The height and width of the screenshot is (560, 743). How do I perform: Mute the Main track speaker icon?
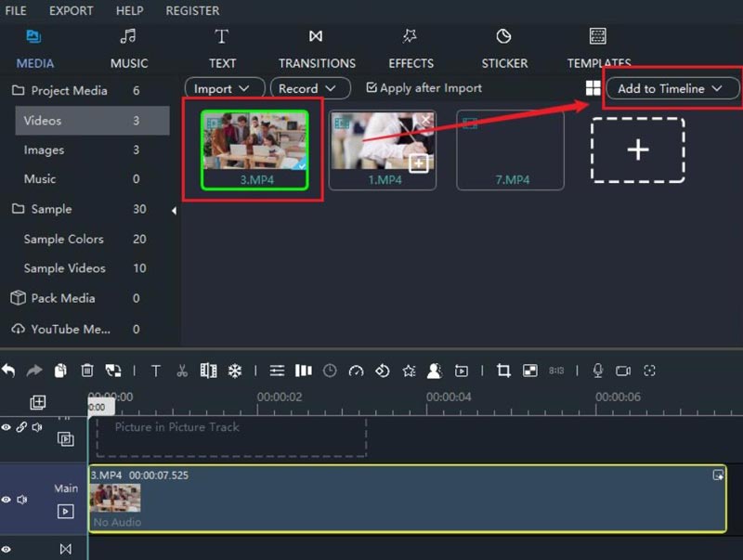[21, 500]
